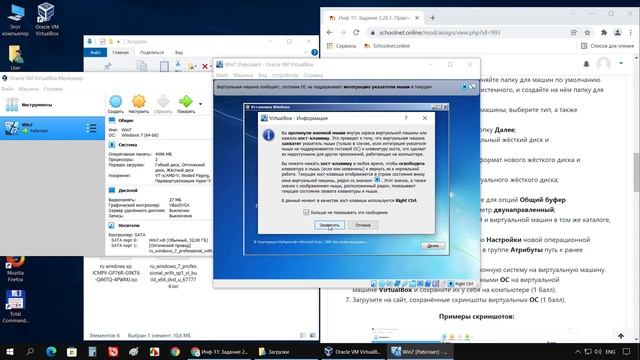Click the blue help icon in Загрузки explorer ribbon
Viewport: 640px width, 360px height.
(x=314, y=52)
